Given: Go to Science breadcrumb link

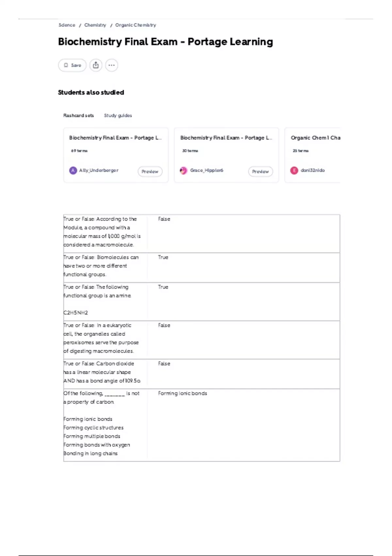Looking at the screenshot, I should coord(67,25).
